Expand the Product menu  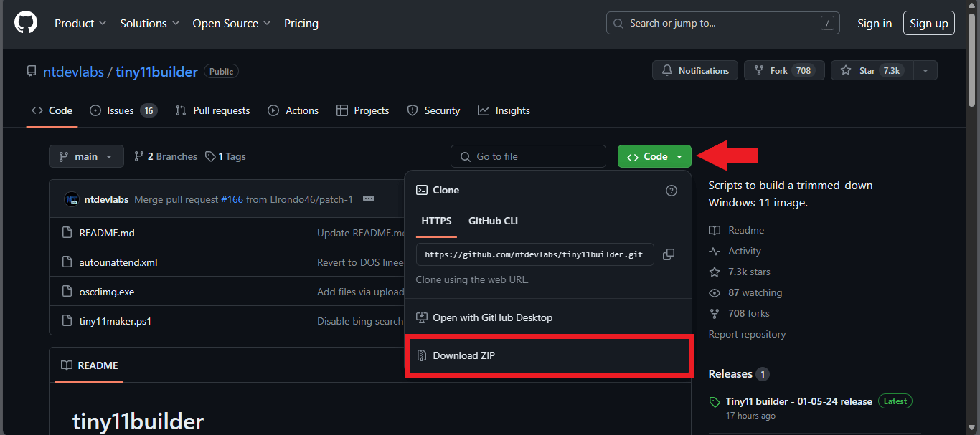click(80, 23)
